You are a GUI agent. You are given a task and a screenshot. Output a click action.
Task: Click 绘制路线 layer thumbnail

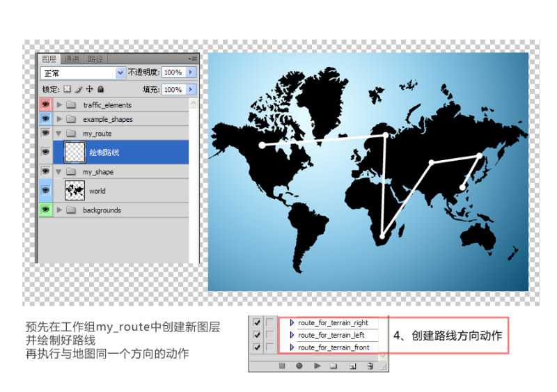(74, 152)
